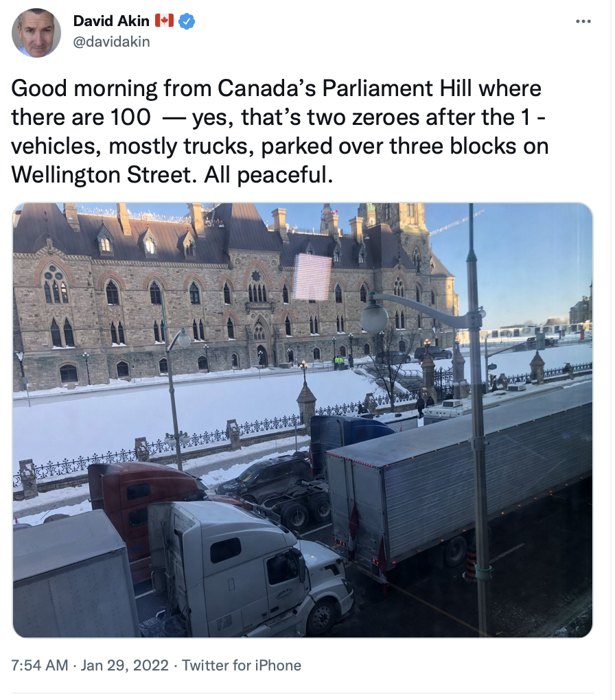Open the attached Parliament Hill photo
Image resolution: width=615 pixels, height=700 pixels.
(303, 420)
